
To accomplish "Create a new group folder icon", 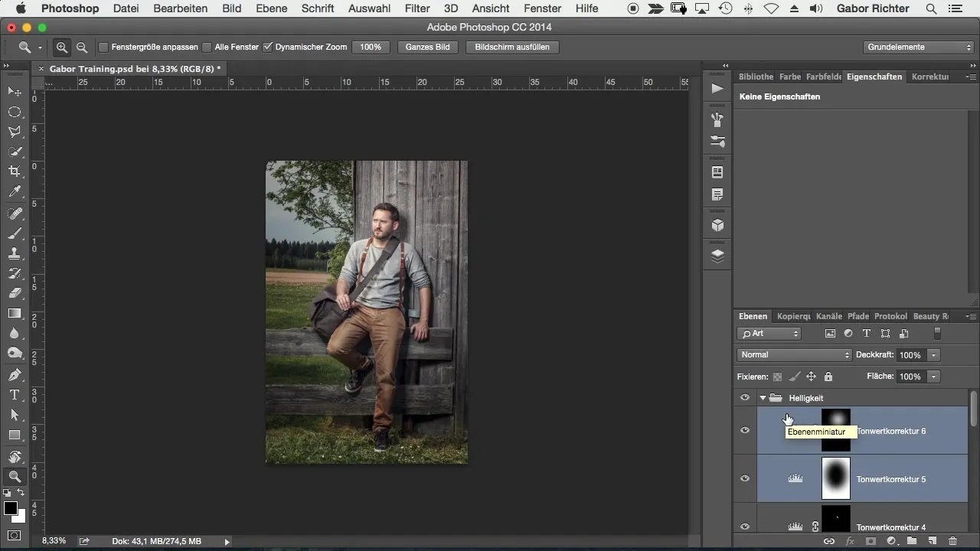I will tap(912, 541).
